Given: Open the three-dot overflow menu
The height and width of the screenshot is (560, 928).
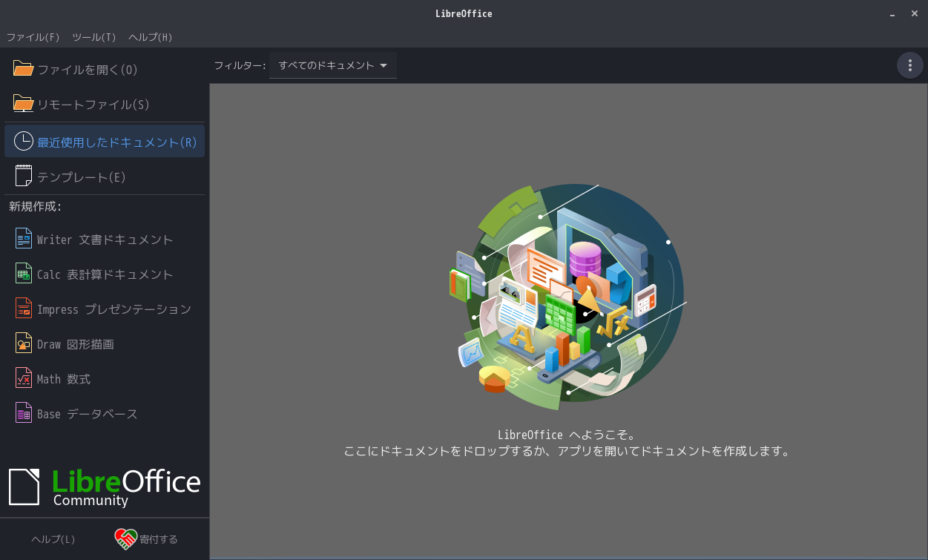Looking at the screenshot, I should (x=910, y=65).
